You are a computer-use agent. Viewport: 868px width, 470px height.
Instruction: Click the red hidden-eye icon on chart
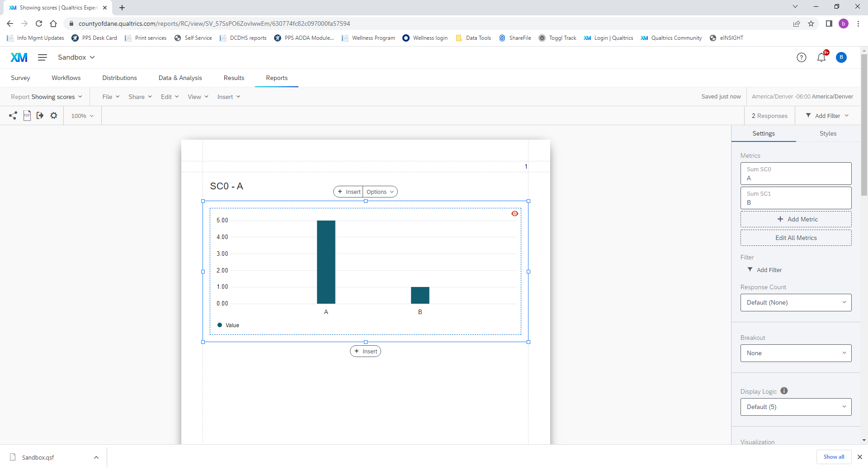point(514,214)
